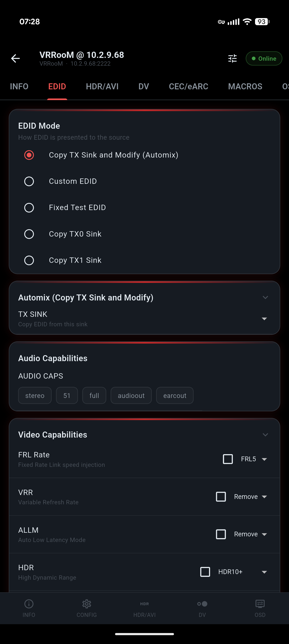The image size is (289, 644).
Task: Tap the back arrow icon
Action: pos(15,59)
